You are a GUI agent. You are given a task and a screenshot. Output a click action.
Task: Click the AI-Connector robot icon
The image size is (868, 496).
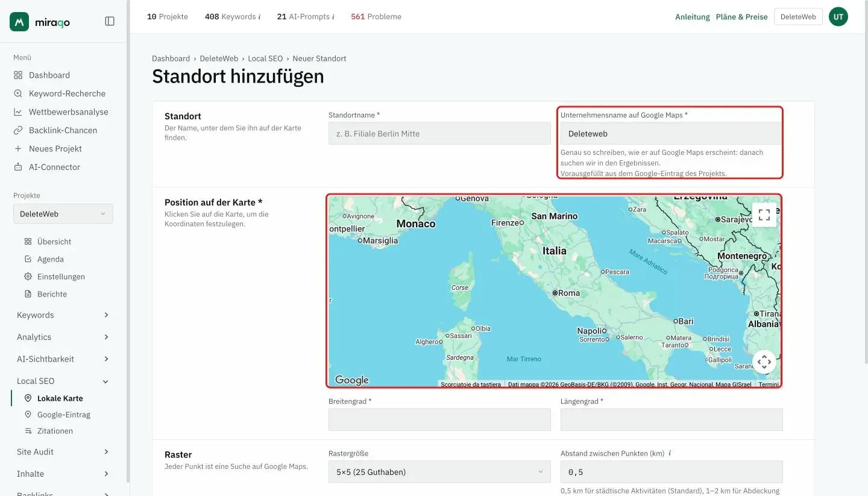click(x=18, y=167)
